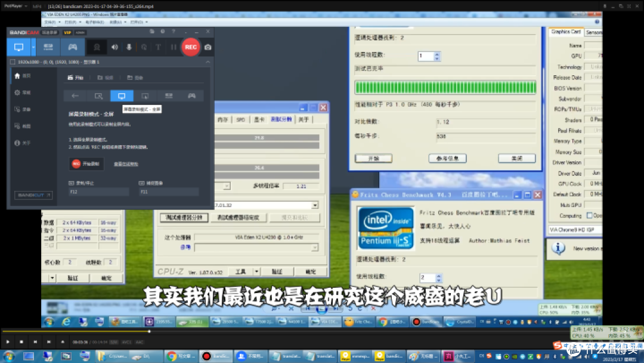The image size is (644, 363).
Task: Click the large red REC button
Action: [x=191, y=47]
